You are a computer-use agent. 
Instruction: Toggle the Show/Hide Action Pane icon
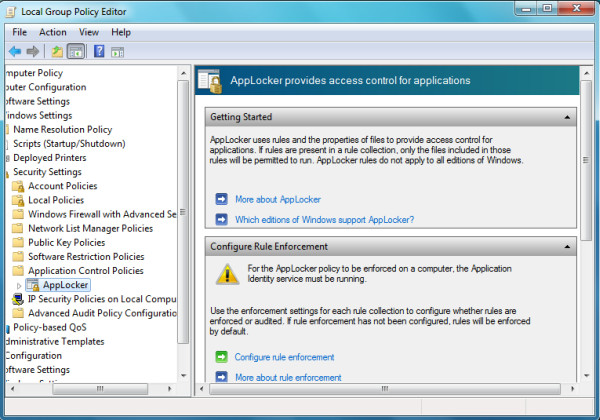(117, 52)
